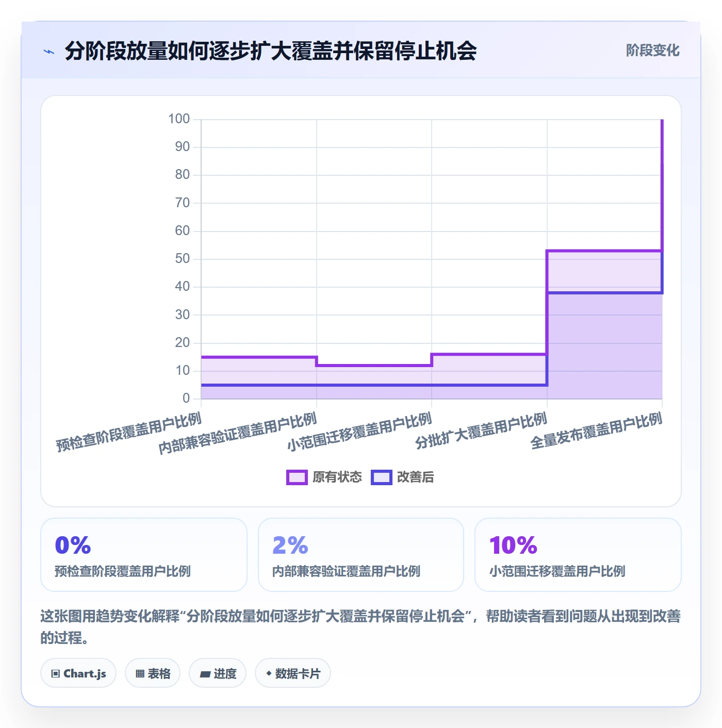Click the chart title 分阶段放量如何逐步扩大覆盖并保留停止机会

click(x=271, y=51)
